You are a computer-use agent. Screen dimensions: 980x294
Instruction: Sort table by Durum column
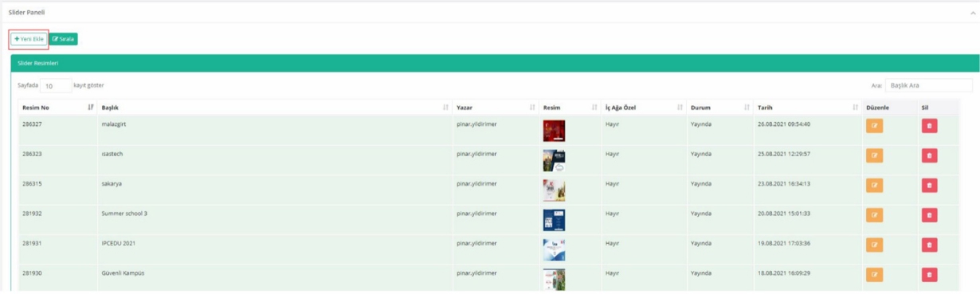point(720,107)
